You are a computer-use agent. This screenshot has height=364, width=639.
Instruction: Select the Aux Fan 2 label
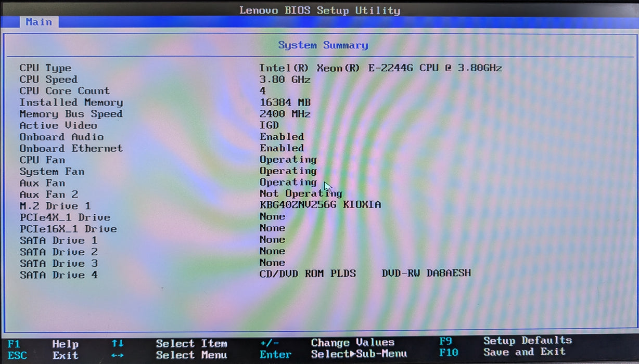coord(49,194)
